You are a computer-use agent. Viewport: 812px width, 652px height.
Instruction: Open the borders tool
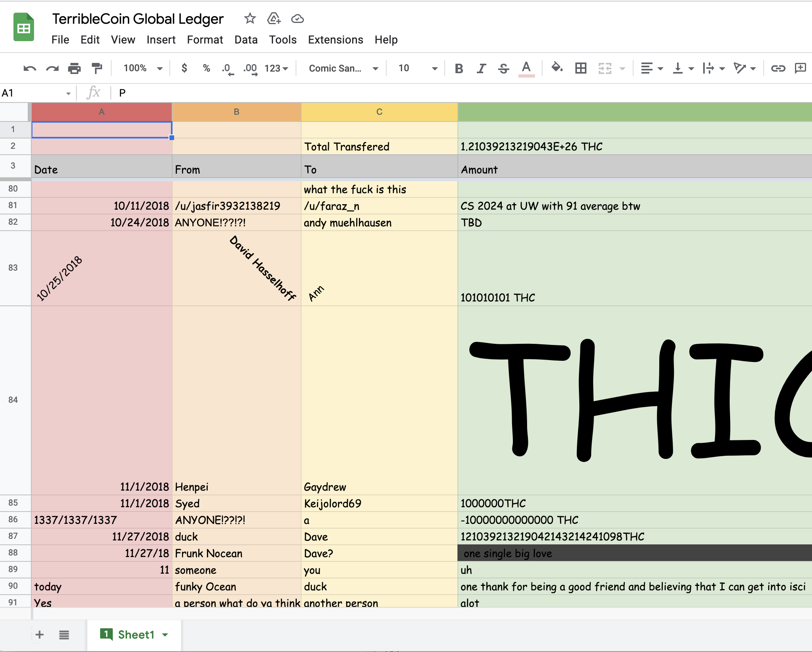(581, 68)
